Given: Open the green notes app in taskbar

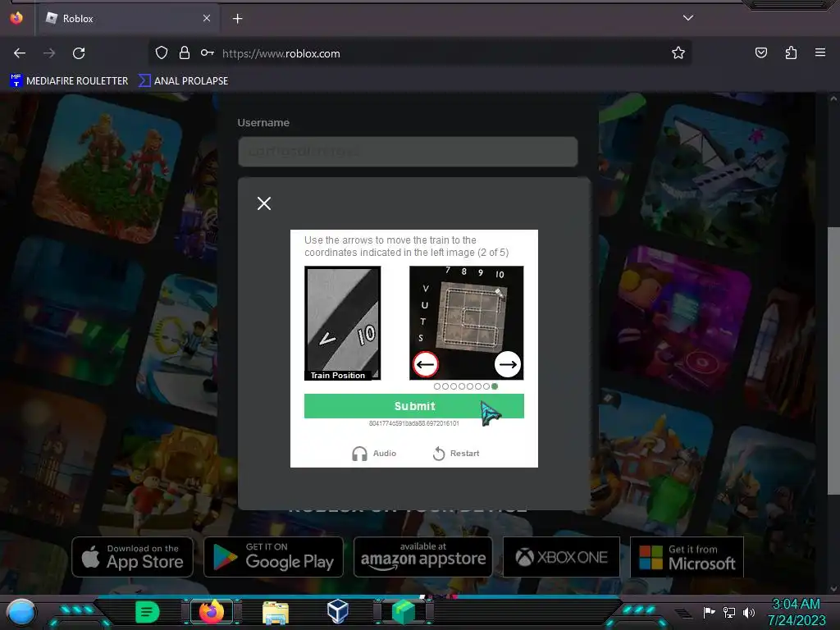Looking at the screenshot, I should (x=148, y=612).
